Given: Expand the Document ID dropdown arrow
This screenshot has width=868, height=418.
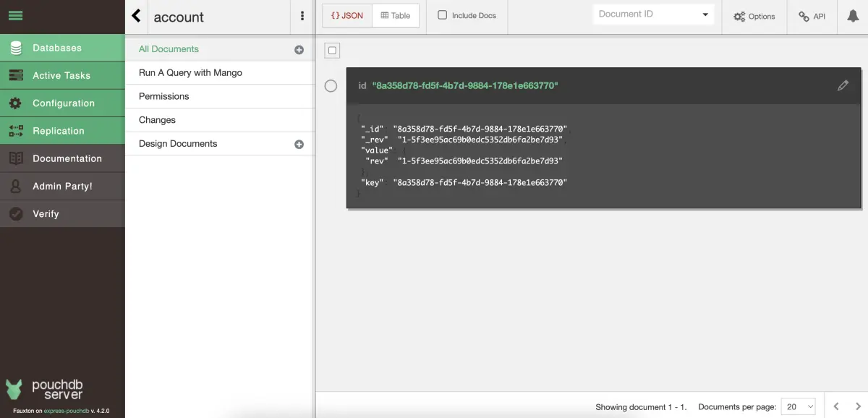Looking at the screenshot, I should pyautogui.click(x=705, y=15).
